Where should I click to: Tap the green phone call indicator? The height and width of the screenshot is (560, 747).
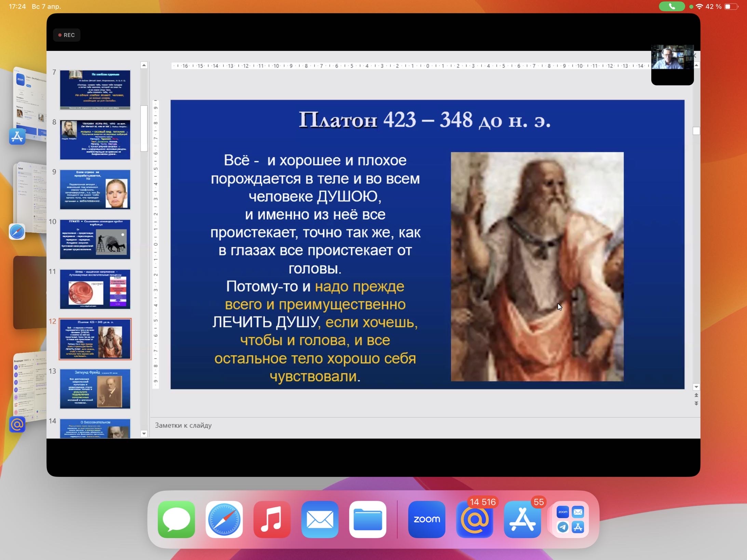point(671,6)
